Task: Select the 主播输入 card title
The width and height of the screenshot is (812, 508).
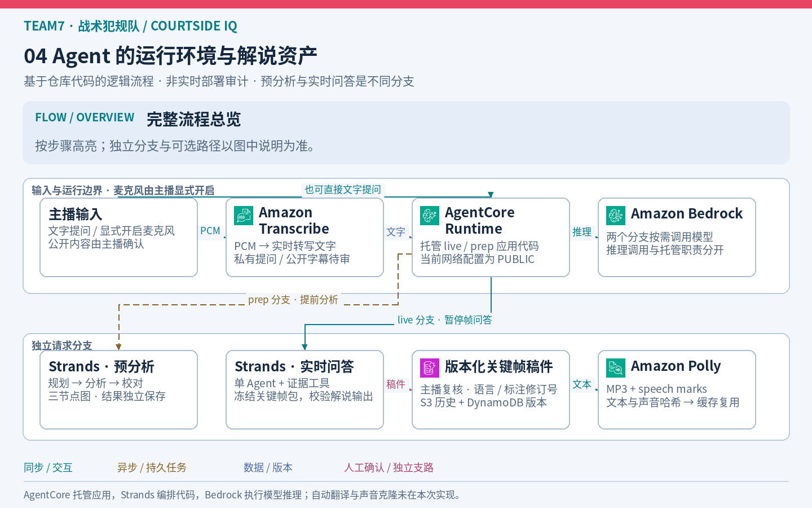Action: 76,214
